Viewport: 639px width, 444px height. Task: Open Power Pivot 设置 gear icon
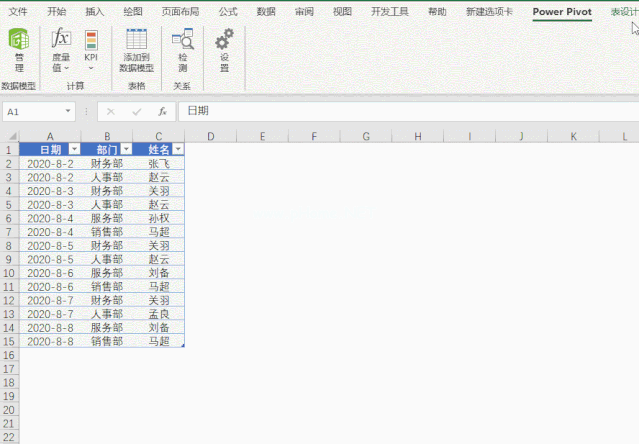[x=224, y=49]
